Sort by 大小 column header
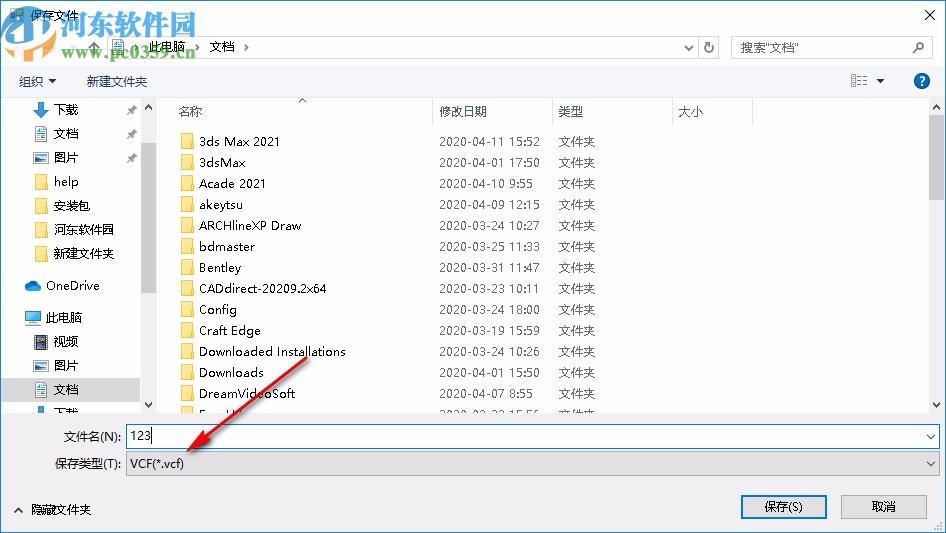This screenshot has width=946, height=533. [x=690, y=112]
